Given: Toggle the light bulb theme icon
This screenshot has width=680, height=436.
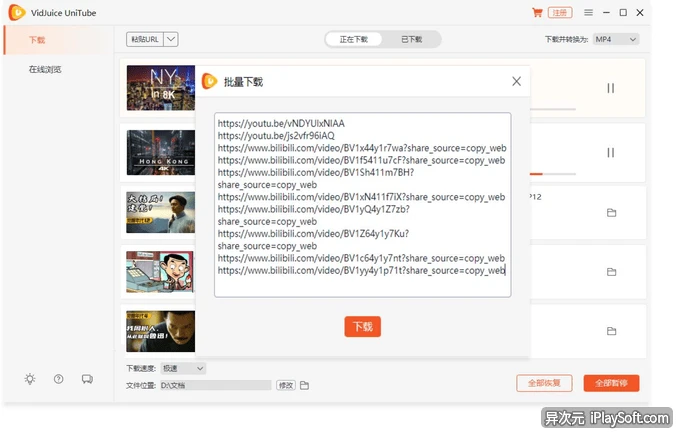Looking at the screenshot, I should pos(31,379).
